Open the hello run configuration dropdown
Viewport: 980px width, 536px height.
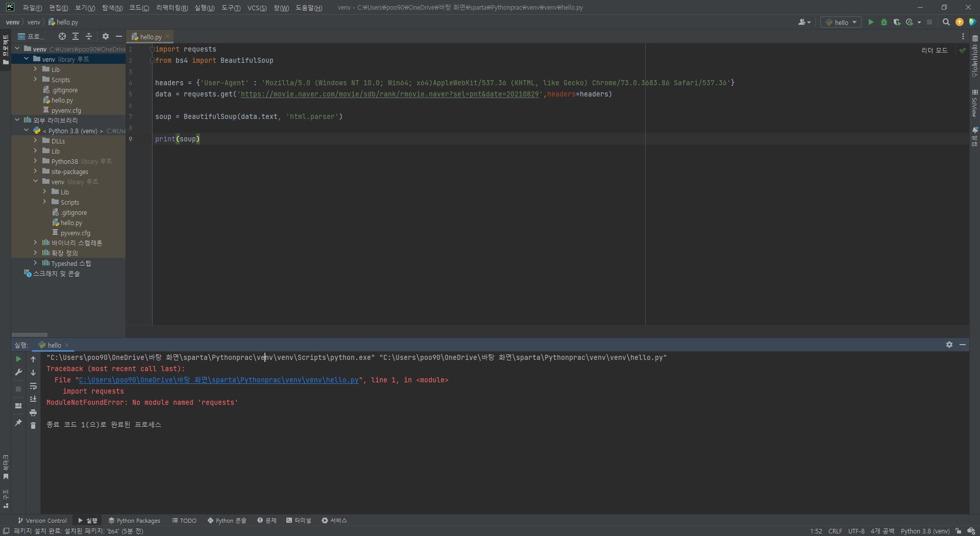coord(841,22)
